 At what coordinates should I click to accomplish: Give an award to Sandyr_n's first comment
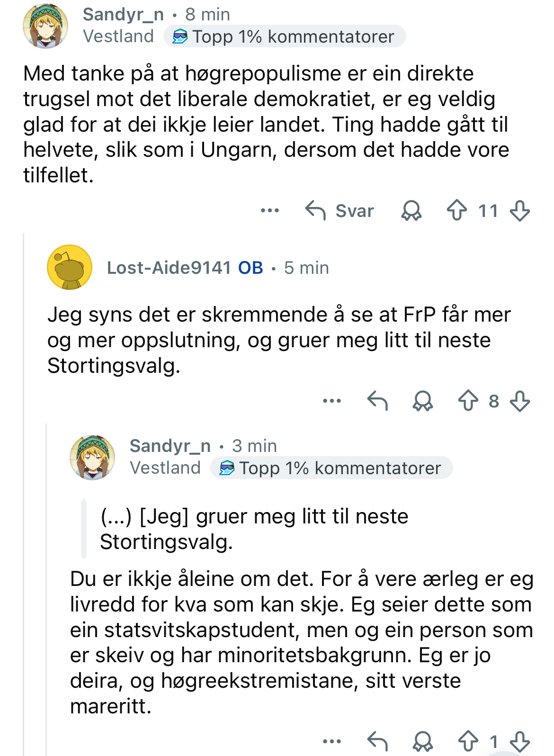tap(411, 210)
